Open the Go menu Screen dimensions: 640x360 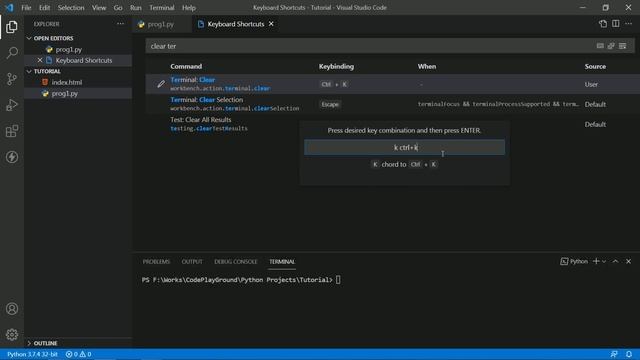(x=118, y=7)
